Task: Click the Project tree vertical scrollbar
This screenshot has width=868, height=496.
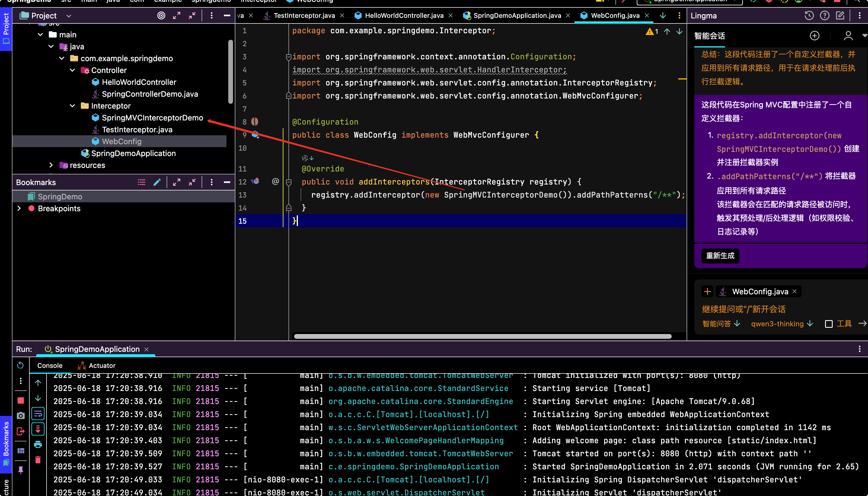Action: pyautogui.click(x=230, y=71)
